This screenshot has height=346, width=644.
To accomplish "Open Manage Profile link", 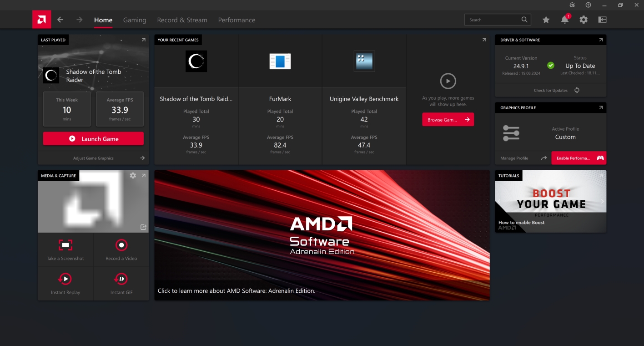I will (x=514, y=158).
